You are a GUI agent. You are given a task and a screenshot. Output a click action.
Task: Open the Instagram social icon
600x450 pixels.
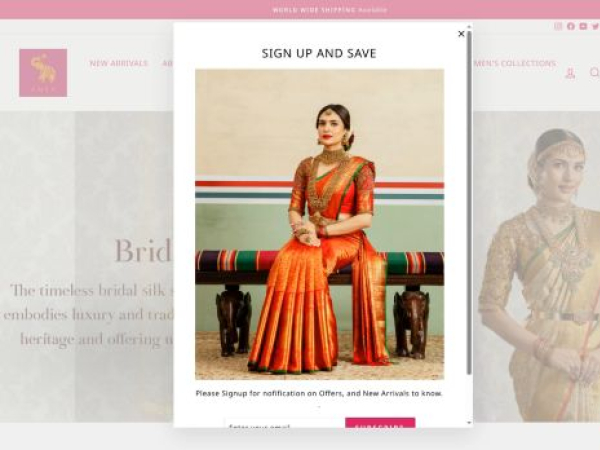pos(558,26)
